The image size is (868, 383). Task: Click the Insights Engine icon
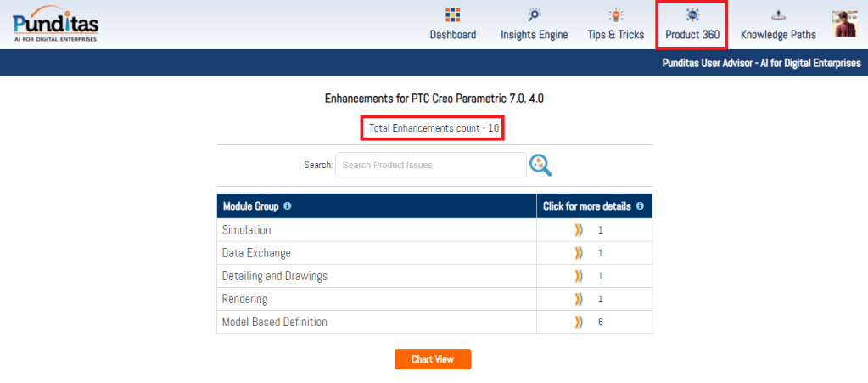point(534,15)
